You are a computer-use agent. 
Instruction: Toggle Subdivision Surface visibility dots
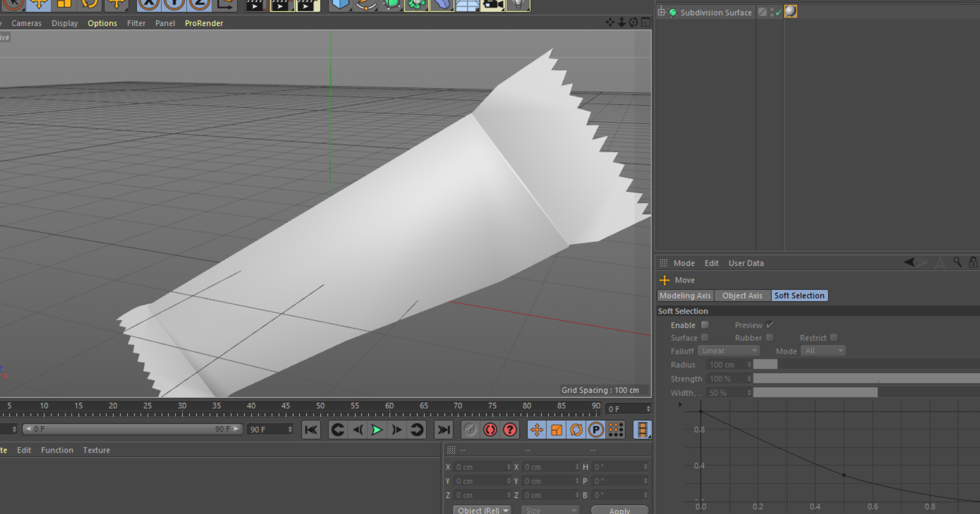click(x=772, y=12)
